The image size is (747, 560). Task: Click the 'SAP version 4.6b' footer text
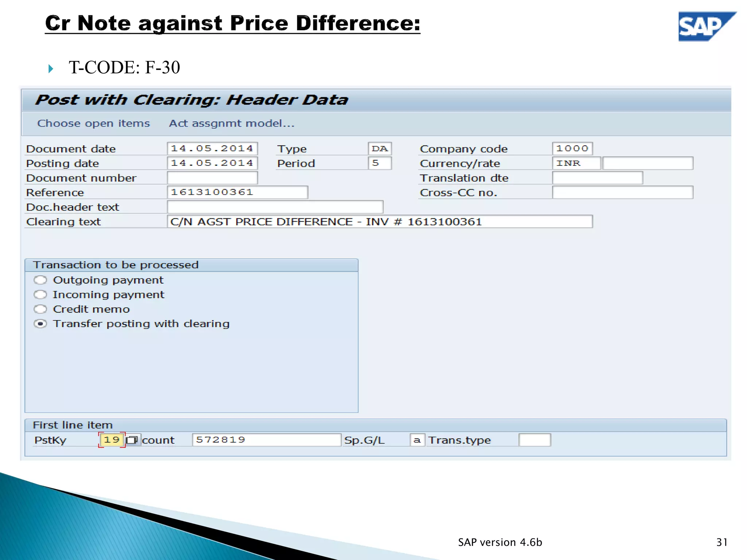click(500, 542)
